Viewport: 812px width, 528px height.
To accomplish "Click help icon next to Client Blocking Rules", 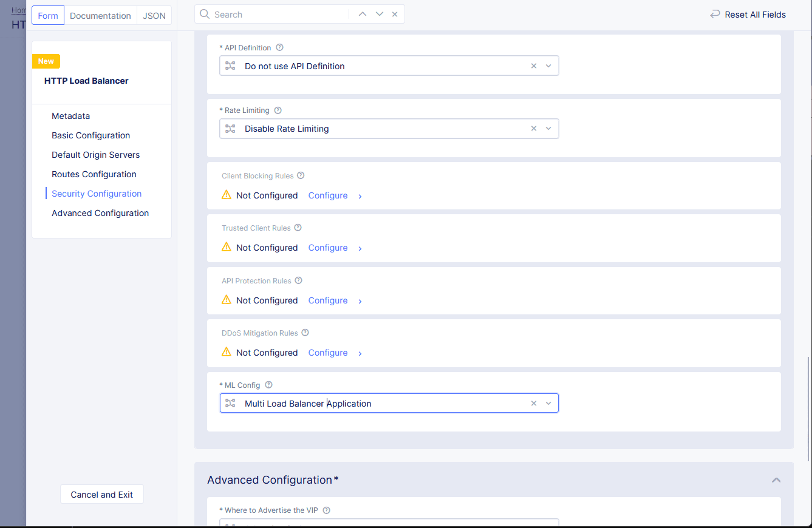I will click(301, 176).
